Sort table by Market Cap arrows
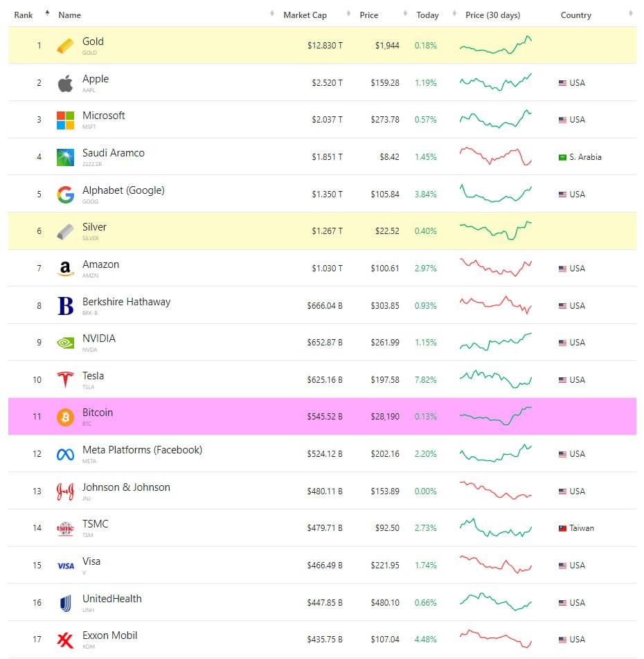This screenshot has height=659, width=644. [x=348, y=13]
